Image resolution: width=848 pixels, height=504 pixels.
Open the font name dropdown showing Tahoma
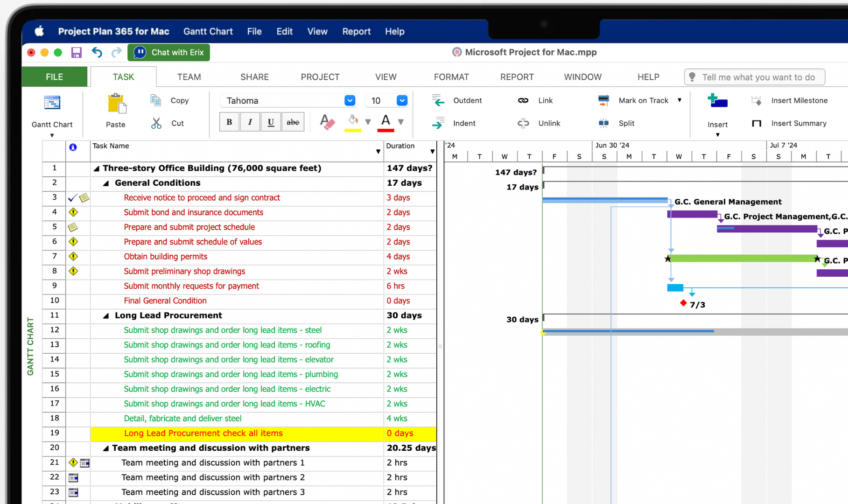(x=350, y=100)
